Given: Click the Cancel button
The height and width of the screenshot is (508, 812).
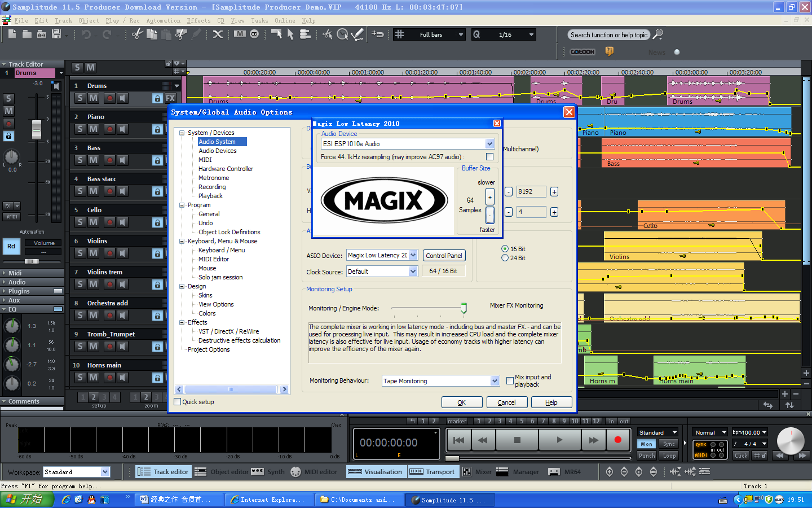Looking at the screenshot, I should click(506, 402).
